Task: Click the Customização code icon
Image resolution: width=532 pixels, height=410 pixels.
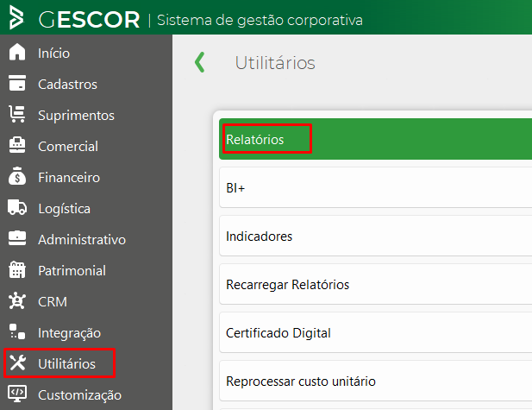Action: click(x=17, y=394)
